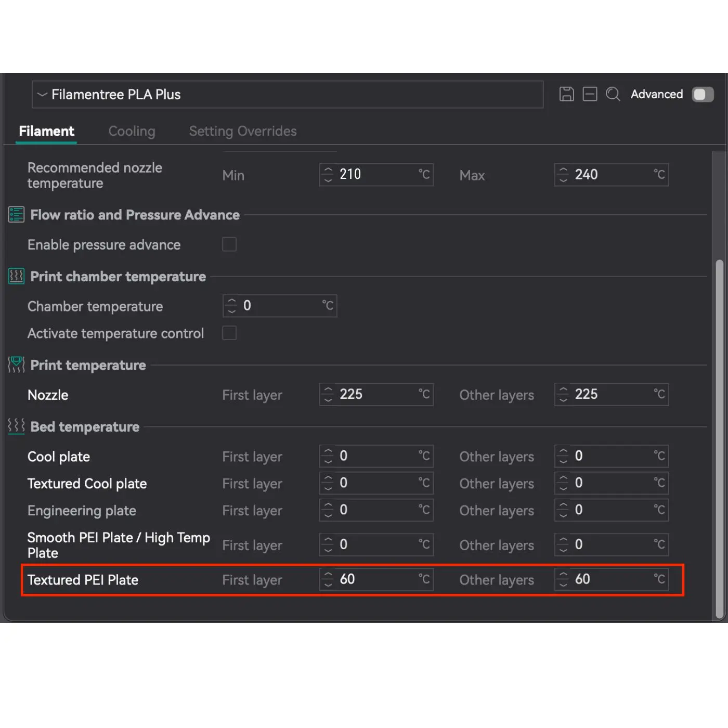Click the Print chamber temperature section icon

click(x=16, y=276)
